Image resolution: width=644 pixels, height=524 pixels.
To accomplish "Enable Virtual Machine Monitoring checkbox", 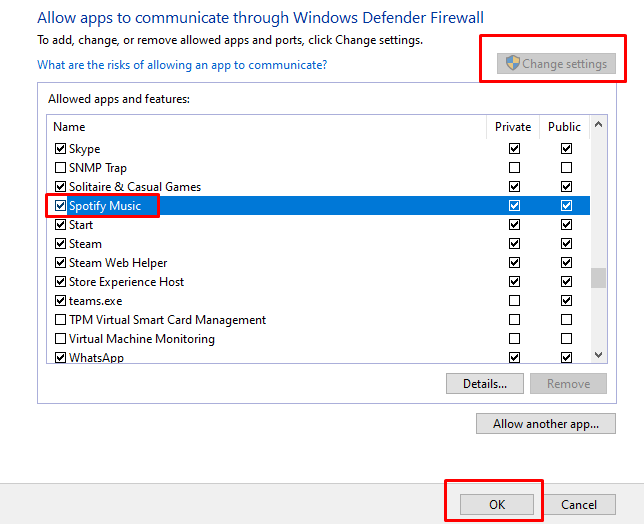I will tap(61, 339).
